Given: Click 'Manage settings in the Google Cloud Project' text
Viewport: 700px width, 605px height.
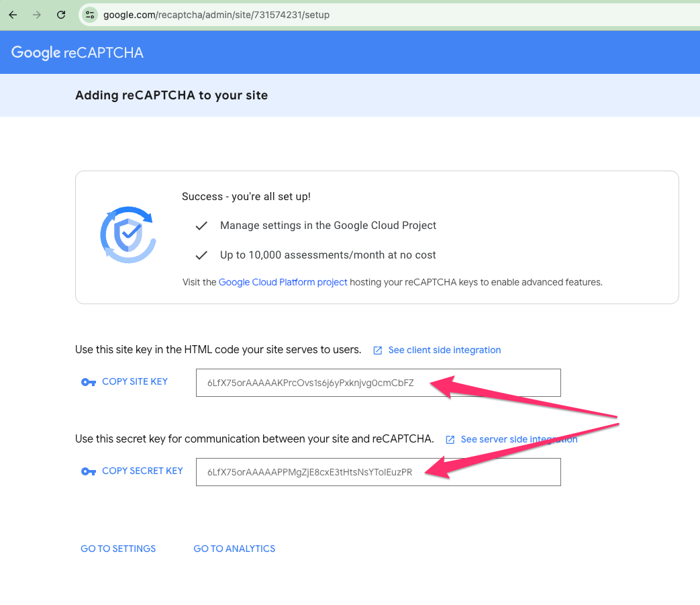Looking at the screenshot, I should [328, 226].
